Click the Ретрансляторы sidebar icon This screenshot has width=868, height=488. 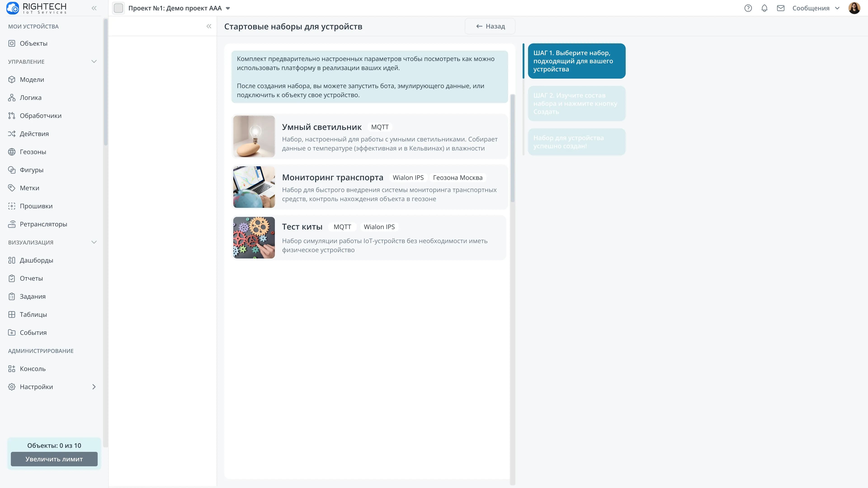click(12, 224)
